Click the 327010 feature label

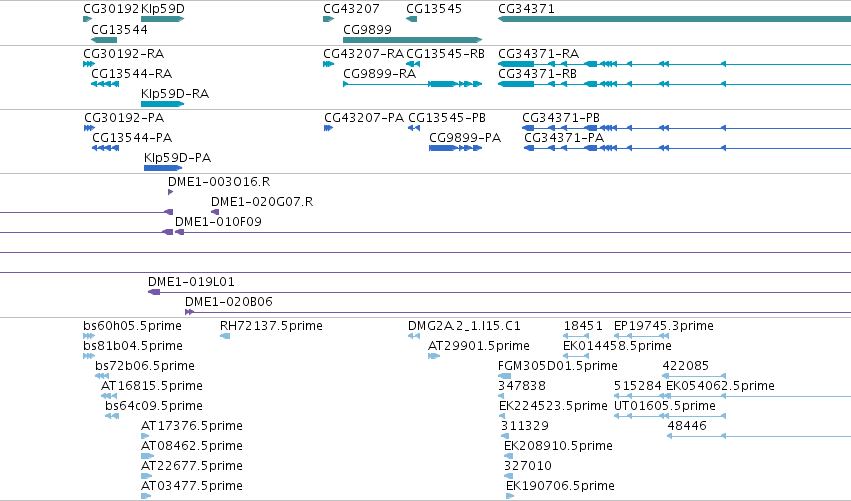tap(528, 466)
